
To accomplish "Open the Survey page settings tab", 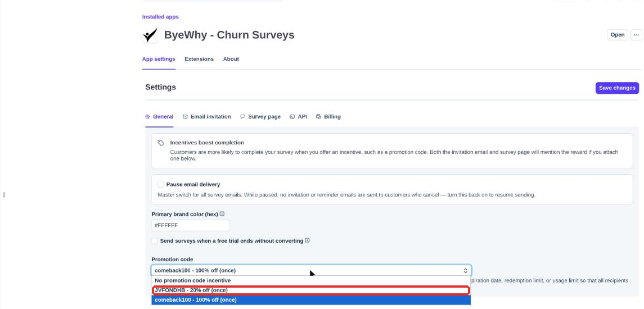I will (260, 116).
